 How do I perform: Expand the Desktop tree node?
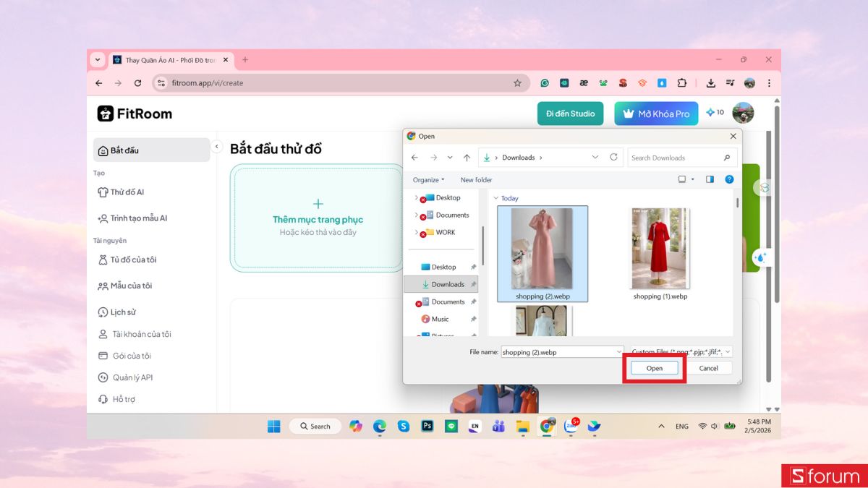(416, 197)
